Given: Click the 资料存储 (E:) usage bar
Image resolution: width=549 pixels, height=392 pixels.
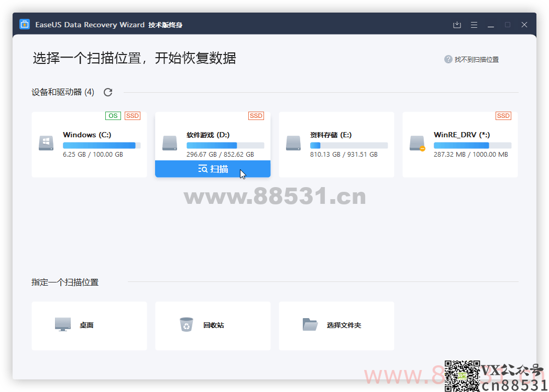Looking at the screenshot, I should (x=349, y=145).
